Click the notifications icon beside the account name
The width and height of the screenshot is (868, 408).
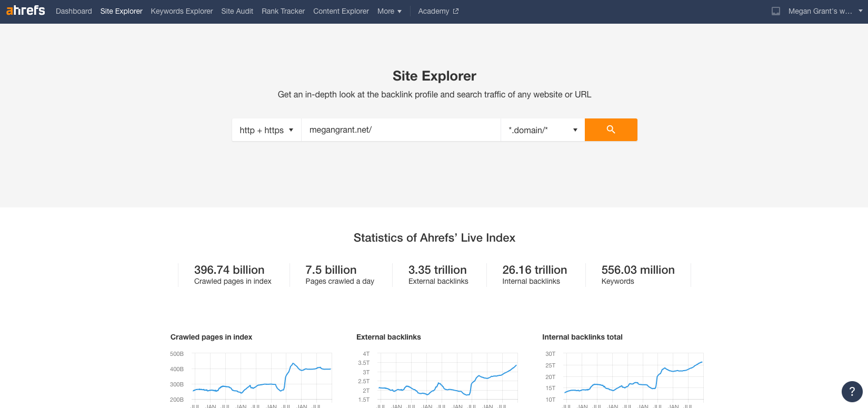[776, 11]
